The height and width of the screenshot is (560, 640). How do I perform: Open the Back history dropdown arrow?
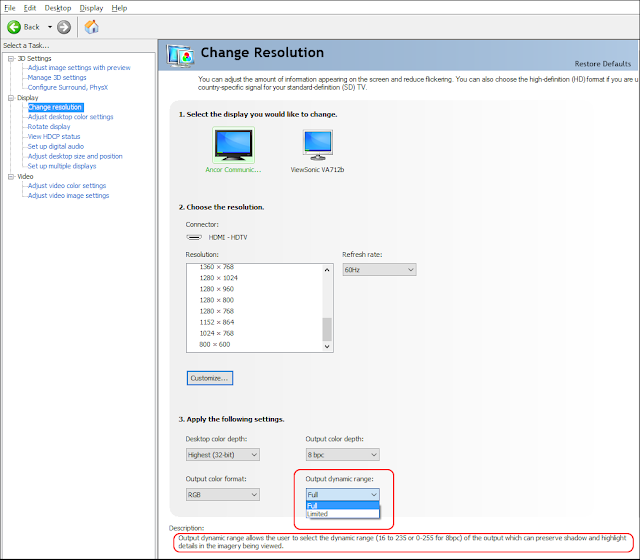50,27
